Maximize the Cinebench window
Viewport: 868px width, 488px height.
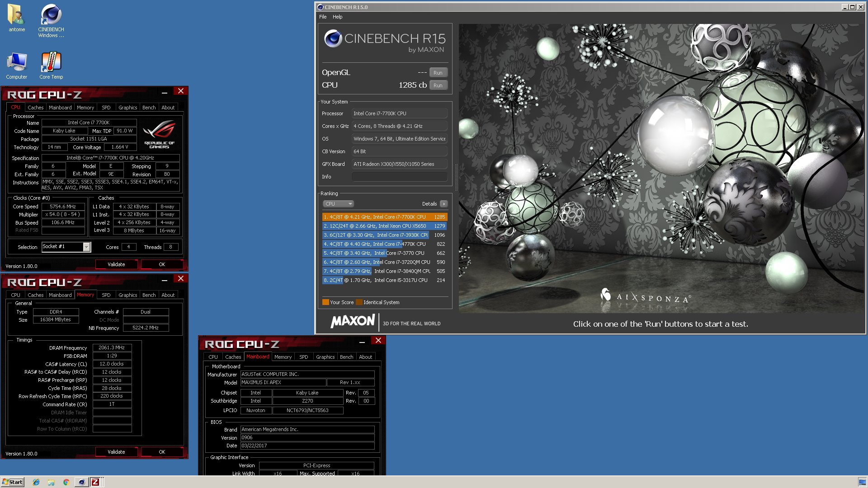point(853,7)
